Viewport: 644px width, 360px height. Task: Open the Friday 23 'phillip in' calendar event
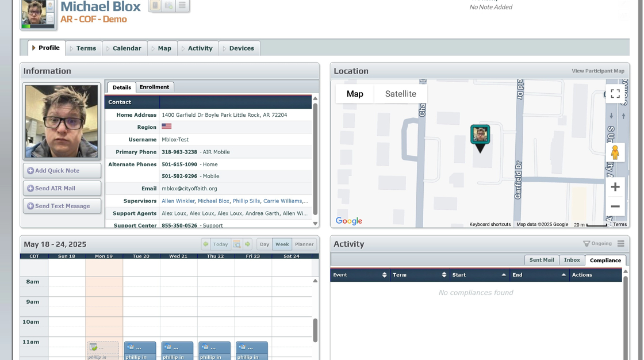pyautogui.click(x=251, y=351)
